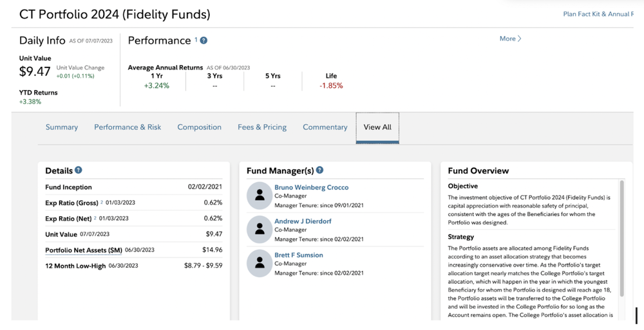Click the Fund Inception date 02/02/2021
Viewport: 644px width, 330px height.
tap(205, 187)
